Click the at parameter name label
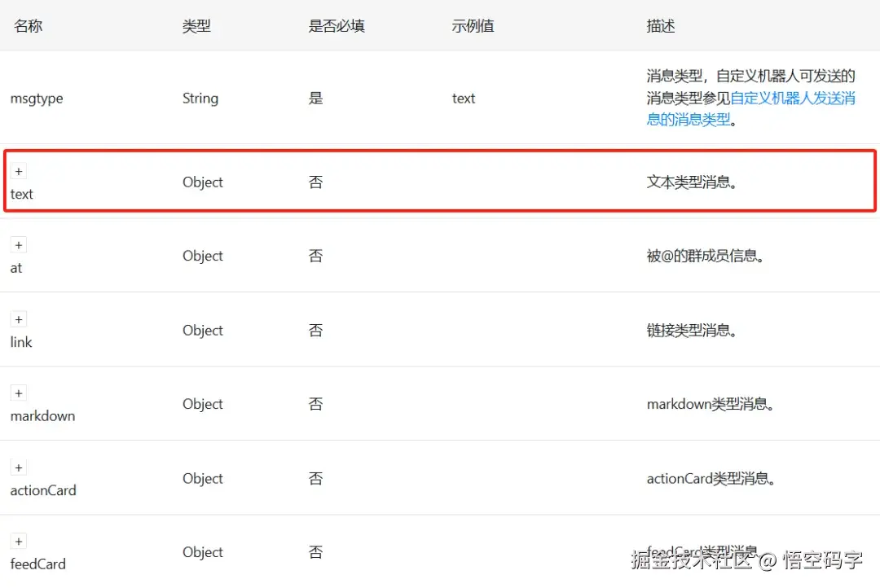 click(x=16, y=268)
